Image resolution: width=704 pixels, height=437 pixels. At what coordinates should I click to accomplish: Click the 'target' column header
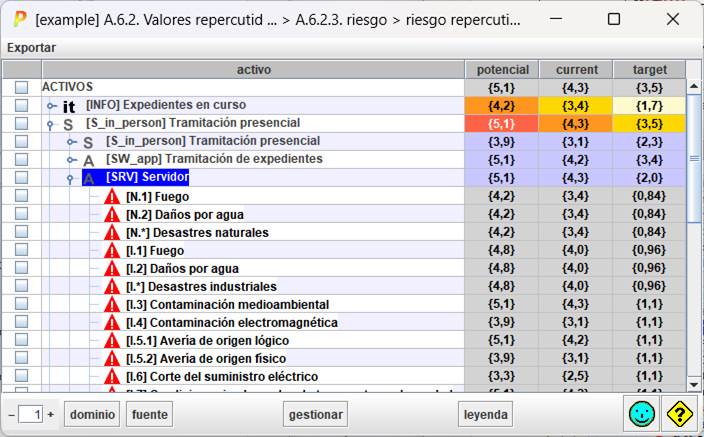pyautogui.click(x=650, y=70)
